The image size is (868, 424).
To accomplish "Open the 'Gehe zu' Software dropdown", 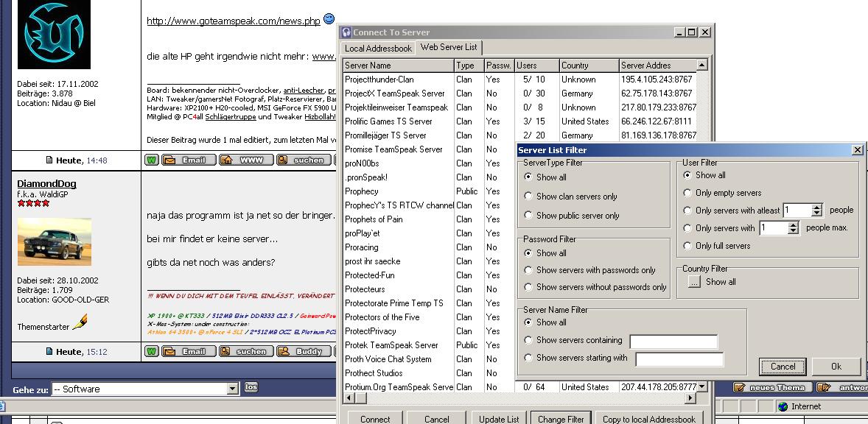I will 233,389.
